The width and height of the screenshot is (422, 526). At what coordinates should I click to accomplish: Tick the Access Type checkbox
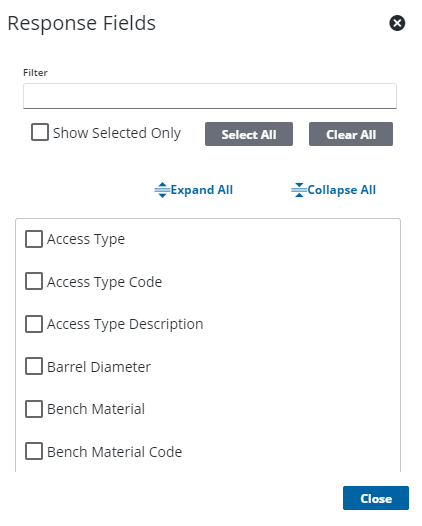click(34, 239)
